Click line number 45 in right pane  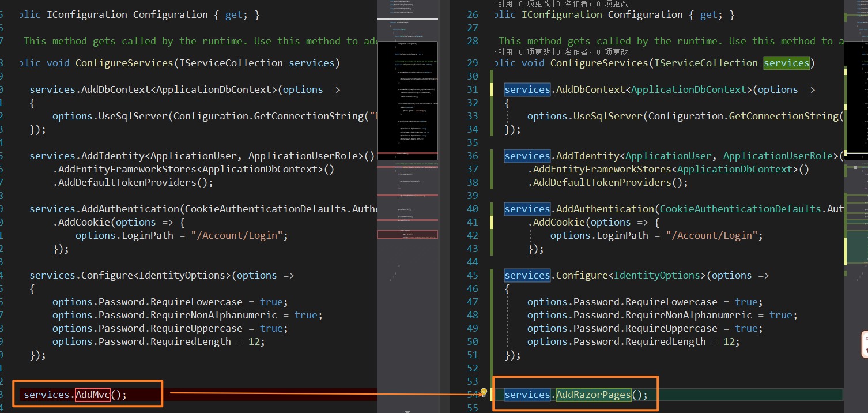pyautogui.click(x=473, y=275)
